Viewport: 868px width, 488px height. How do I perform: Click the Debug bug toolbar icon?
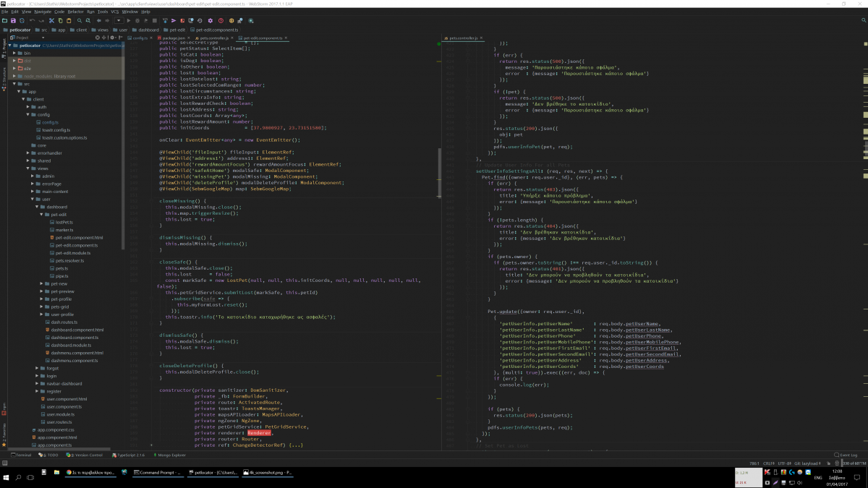pos(138,20)
